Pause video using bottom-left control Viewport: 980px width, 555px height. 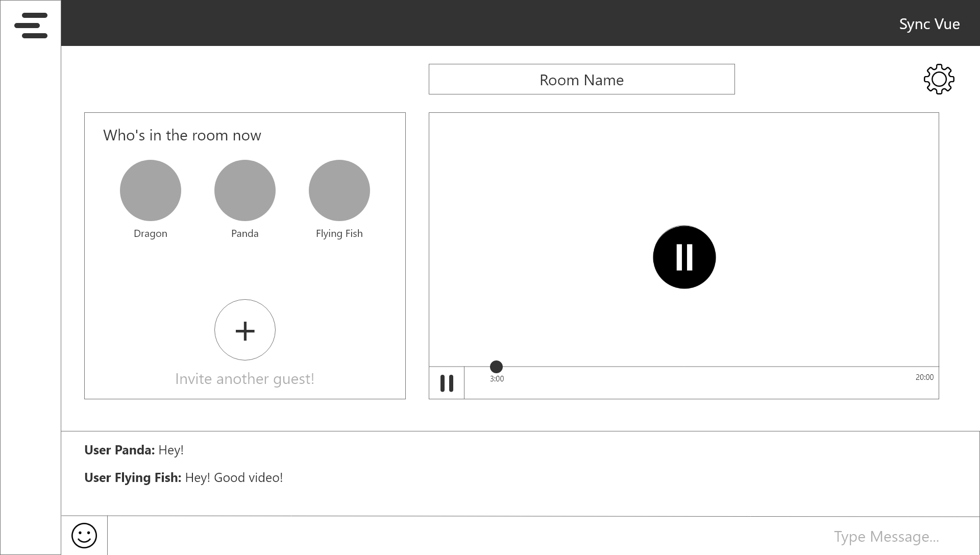coord(447,383)
